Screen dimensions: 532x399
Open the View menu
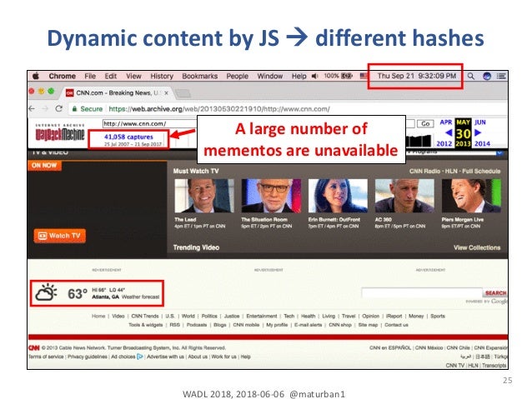coord(133,76)
